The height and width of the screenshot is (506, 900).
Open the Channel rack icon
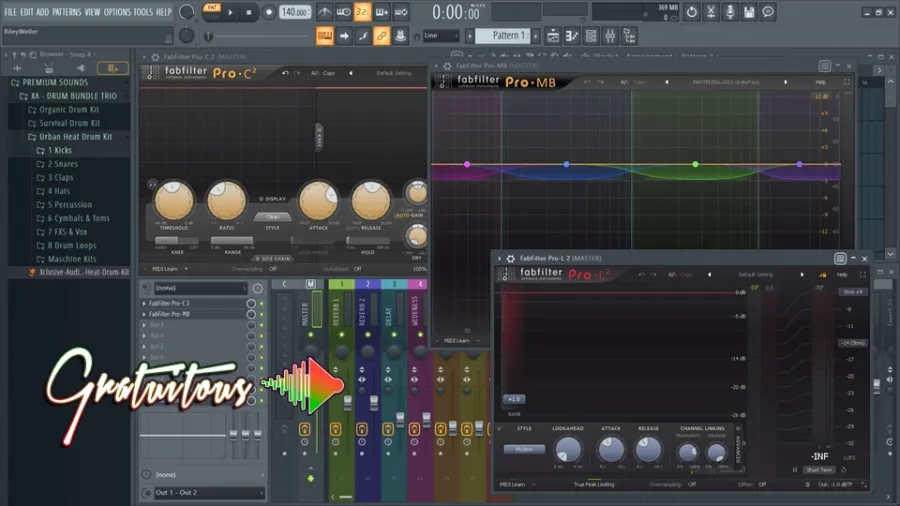pos(591,36)
